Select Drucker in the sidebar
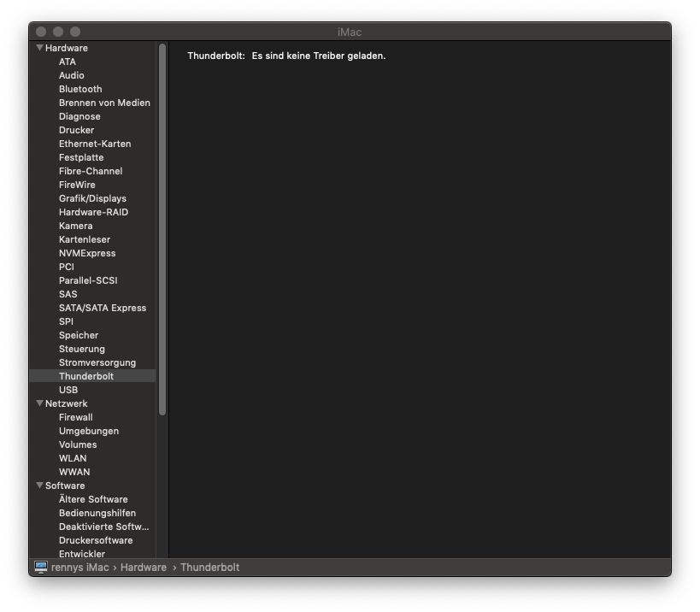Screen dimensions: 700x612 click(x=76, y=130)
